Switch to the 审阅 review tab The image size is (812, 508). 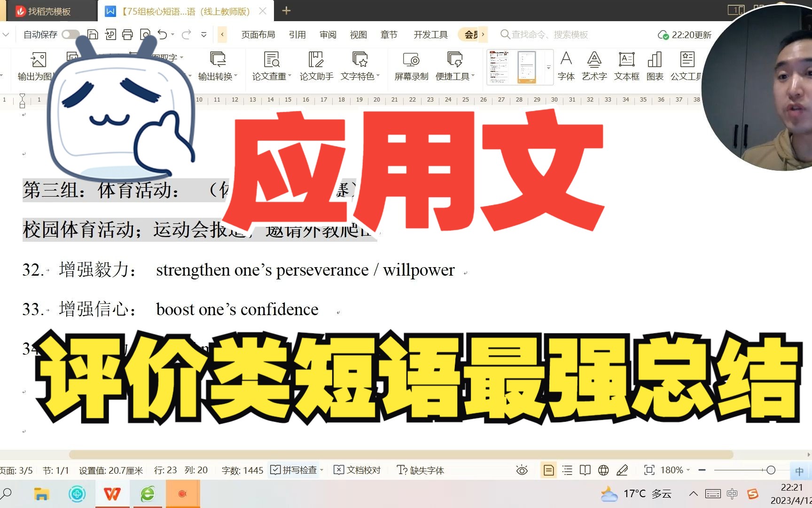point(327,34)
